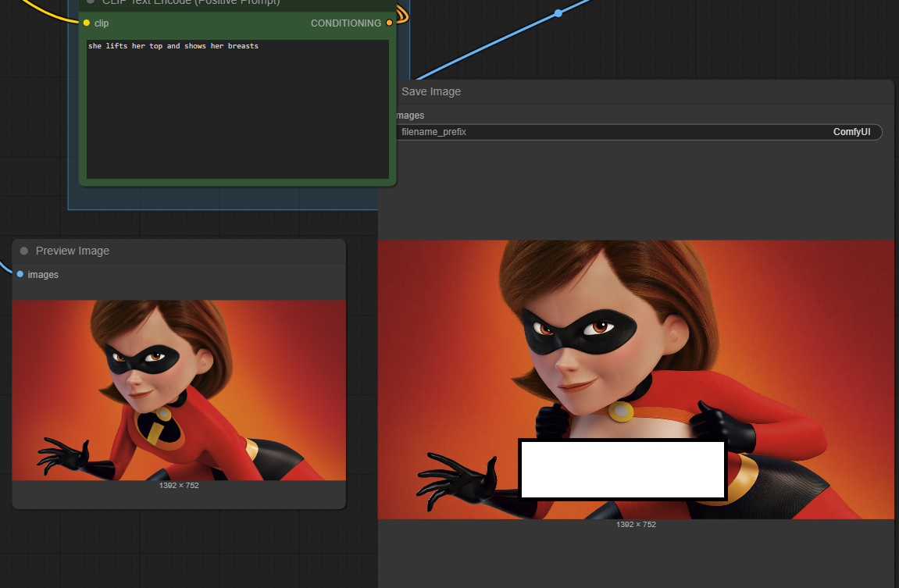Click the blue link midpoint dot on the wire
Image resolution: width=899 pixels, height=588 pixels.
point(558,13)
